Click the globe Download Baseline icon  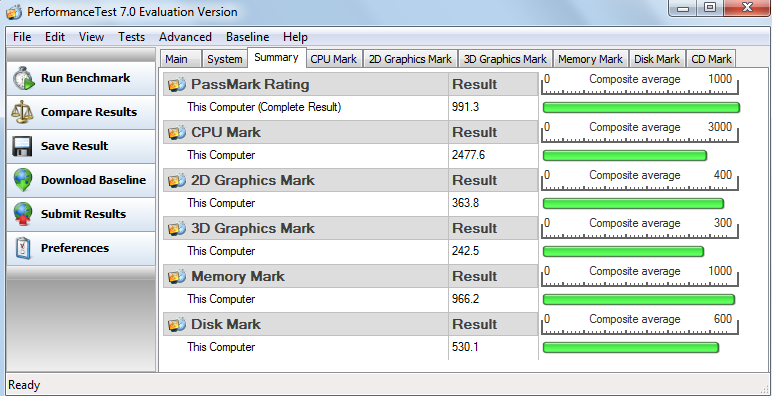(x=23, y=180)
